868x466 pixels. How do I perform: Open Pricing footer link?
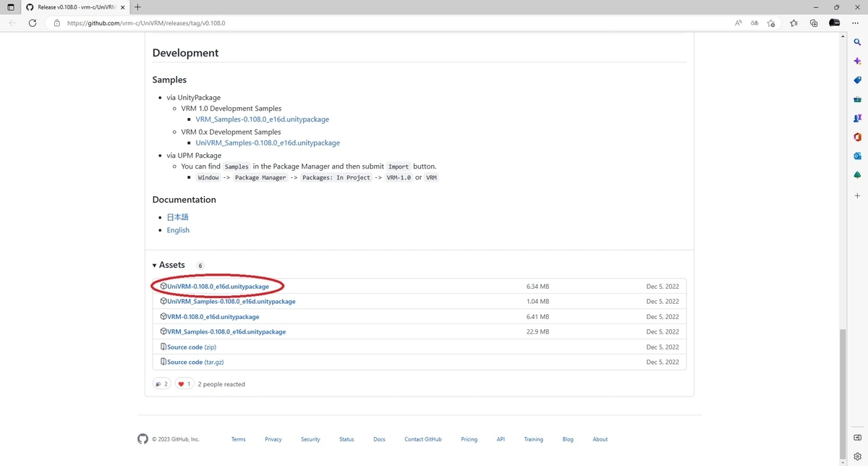[469, 439]
